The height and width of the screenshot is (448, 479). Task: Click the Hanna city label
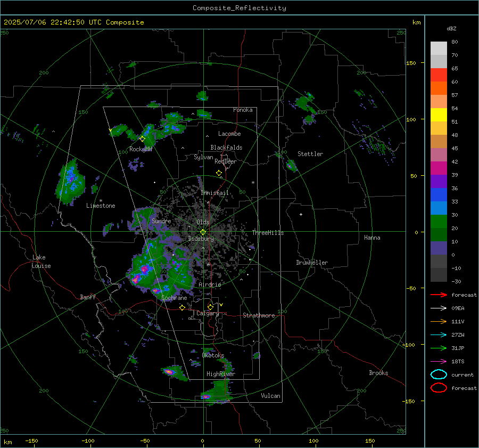(372, 238)
